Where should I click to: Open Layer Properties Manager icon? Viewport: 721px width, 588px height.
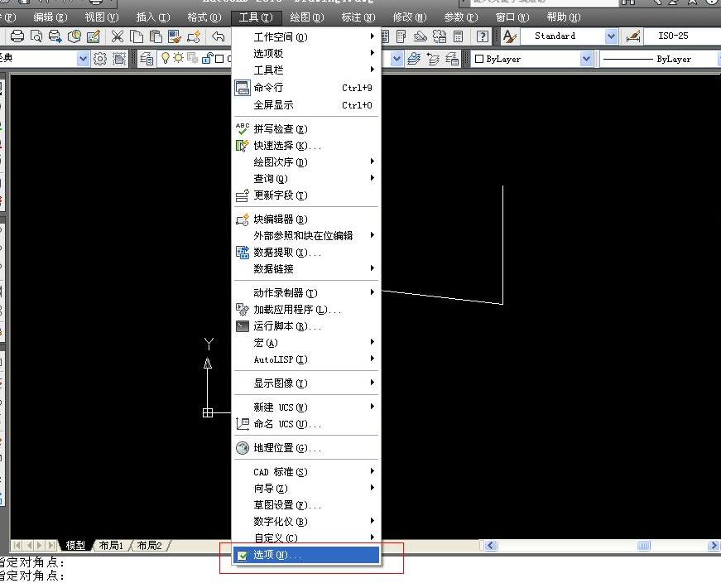click(x=147, y=59)
